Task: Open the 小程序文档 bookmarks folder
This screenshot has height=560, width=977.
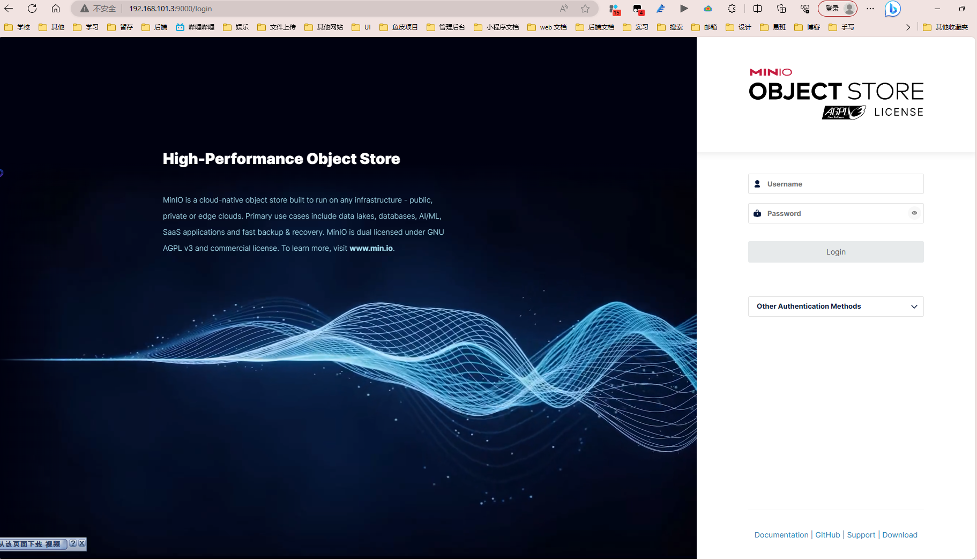Action: click(x=496, y=27)
